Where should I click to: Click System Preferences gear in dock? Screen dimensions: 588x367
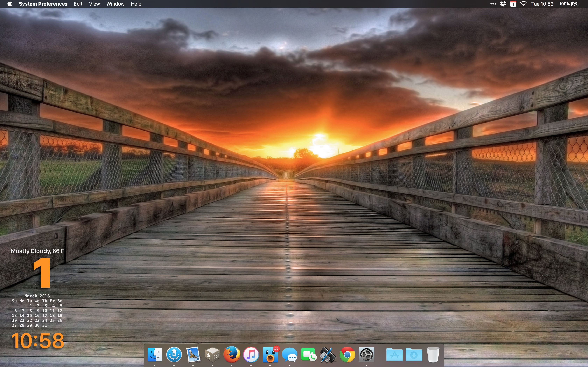click(x=366, y=355)
